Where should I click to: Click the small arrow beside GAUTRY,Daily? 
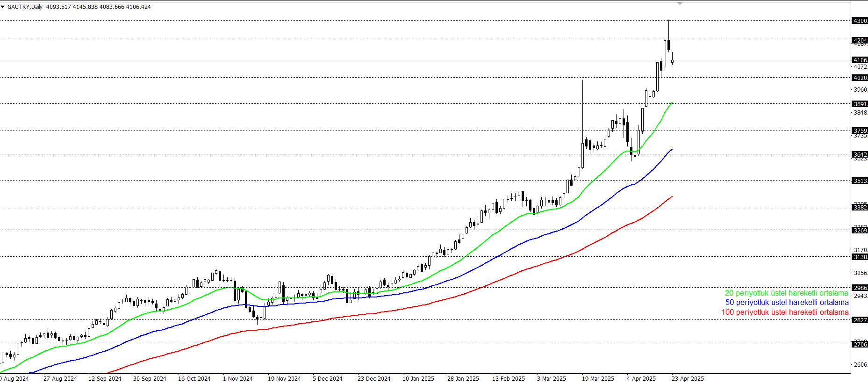click(2, 7)
